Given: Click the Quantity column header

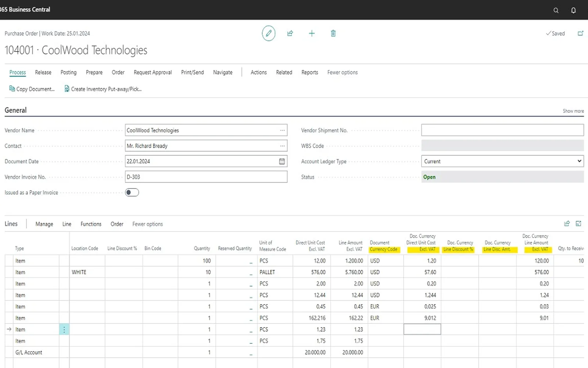Looking at the screenshot, I should click(202, 248).
